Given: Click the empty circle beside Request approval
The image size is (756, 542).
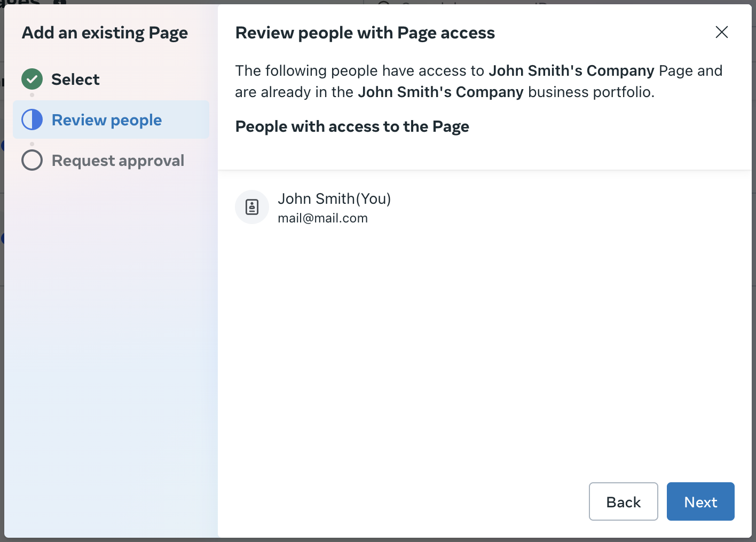Looking at the screenshot, I should pos(32,161).
